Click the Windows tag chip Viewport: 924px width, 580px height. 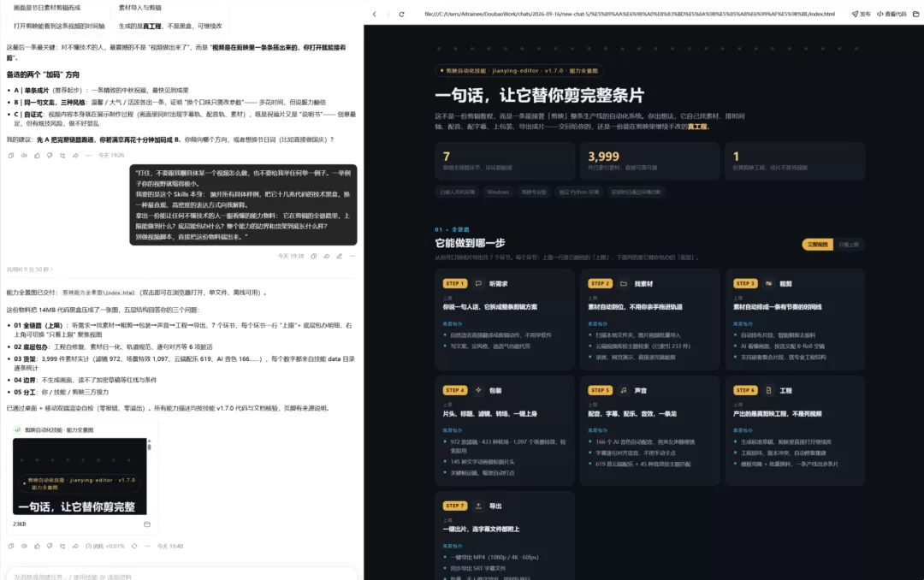[498, 192]
